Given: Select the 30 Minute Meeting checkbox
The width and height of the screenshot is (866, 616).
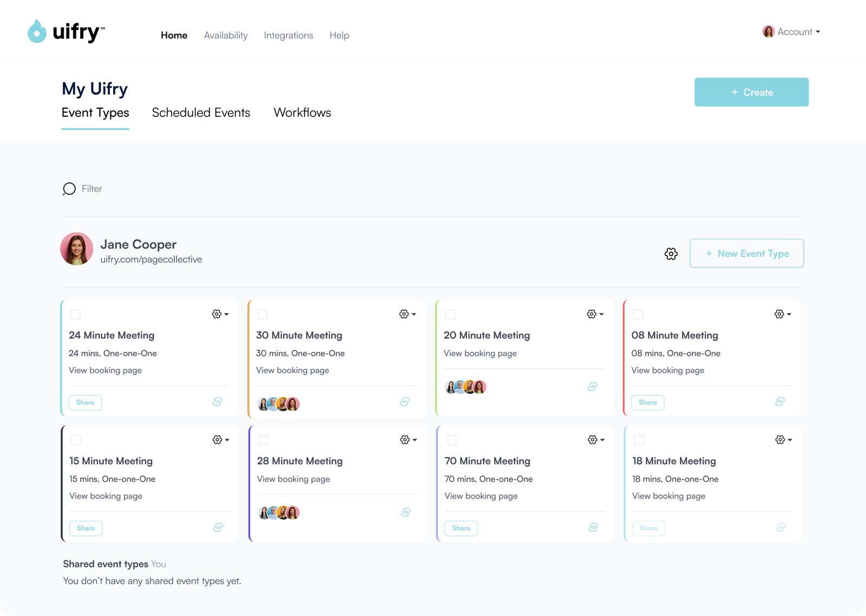Looking at the screenshot, I should tap(263, 314).
